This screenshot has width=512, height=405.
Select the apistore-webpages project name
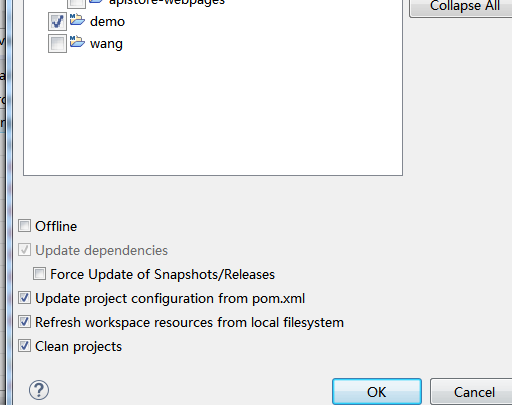(x=167, y=3)
